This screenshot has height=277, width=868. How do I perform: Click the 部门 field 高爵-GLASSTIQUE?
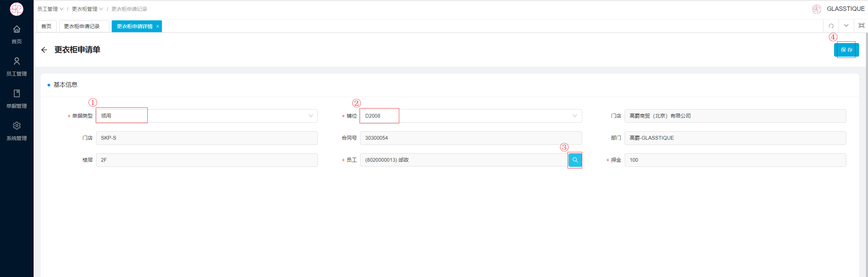coord(735,138)
